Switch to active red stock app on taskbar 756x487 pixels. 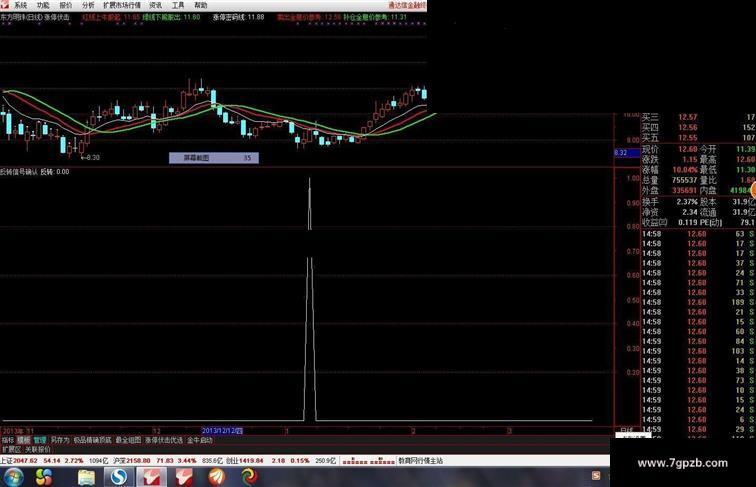151,477
